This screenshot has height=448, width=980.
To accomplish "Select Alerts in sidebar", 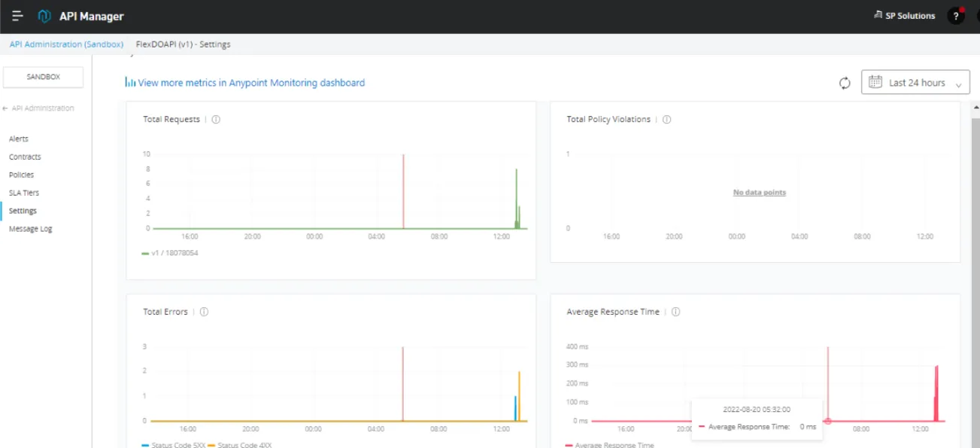I will [x=19, y=139].
